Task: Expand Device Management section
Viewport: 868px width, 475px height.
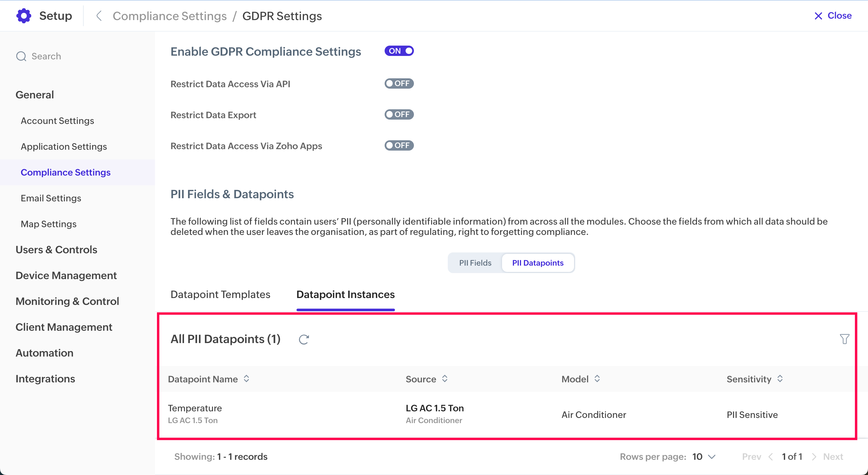Action: (x=66, y=275)
